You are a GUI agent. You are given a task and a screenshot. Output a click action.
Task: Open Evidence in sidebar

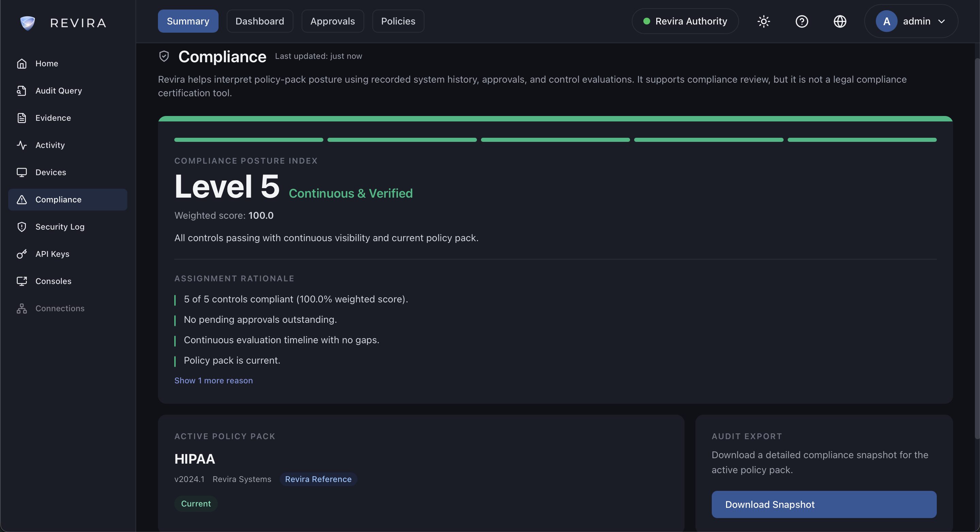68,118
